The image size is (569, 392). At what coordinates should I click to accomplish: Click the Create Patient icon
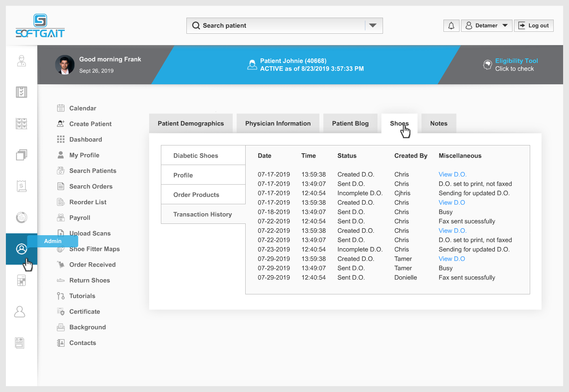tap(61, 124)
